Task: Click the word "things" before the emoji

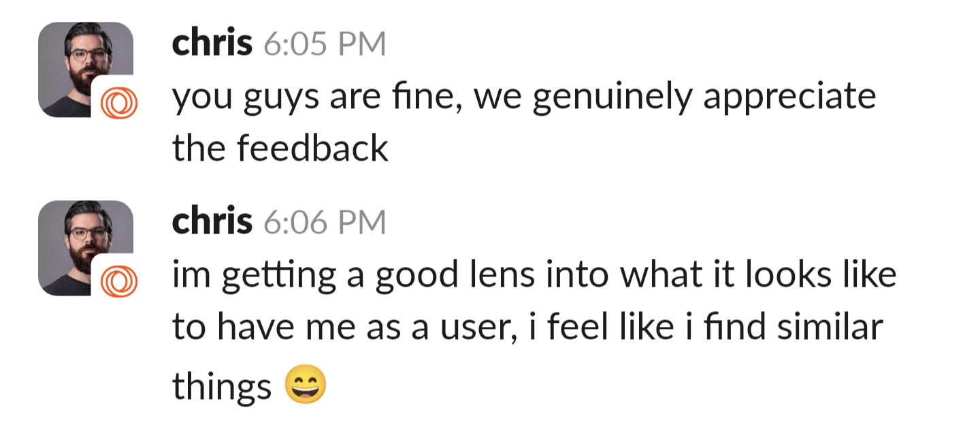Action: (x=221, y=387)
